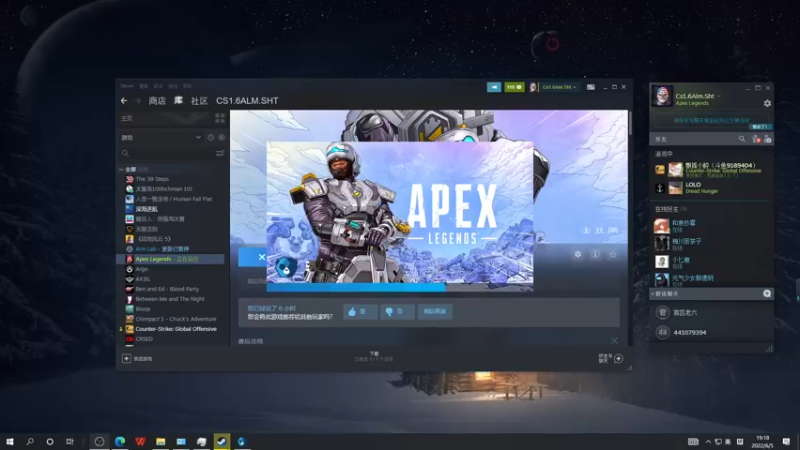The image size is (800, 450).
Task: Open friends list settings gear
Action: coord(767,103)
